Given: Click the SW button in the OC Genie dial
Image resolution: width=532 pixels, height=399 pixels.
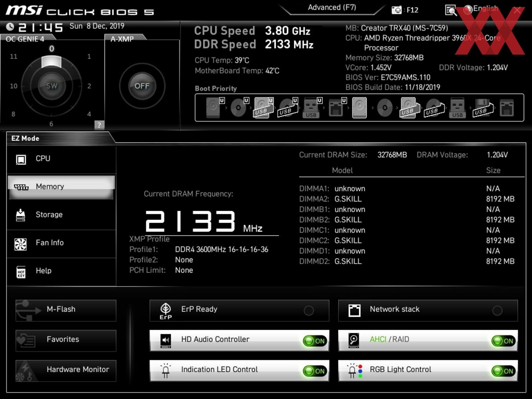Looking at the screenshot, I should tap(51, 86).
